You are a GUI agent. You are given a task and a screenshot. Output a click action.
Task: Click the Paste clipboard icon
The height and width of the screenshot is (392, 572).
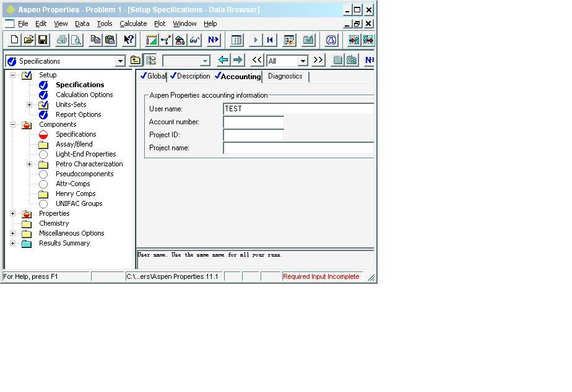(110, 40)
